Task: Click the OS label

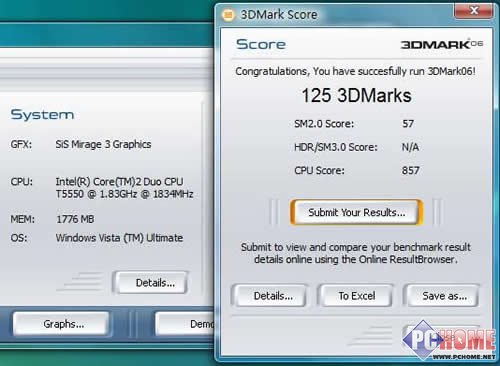Action: point(19,238)
